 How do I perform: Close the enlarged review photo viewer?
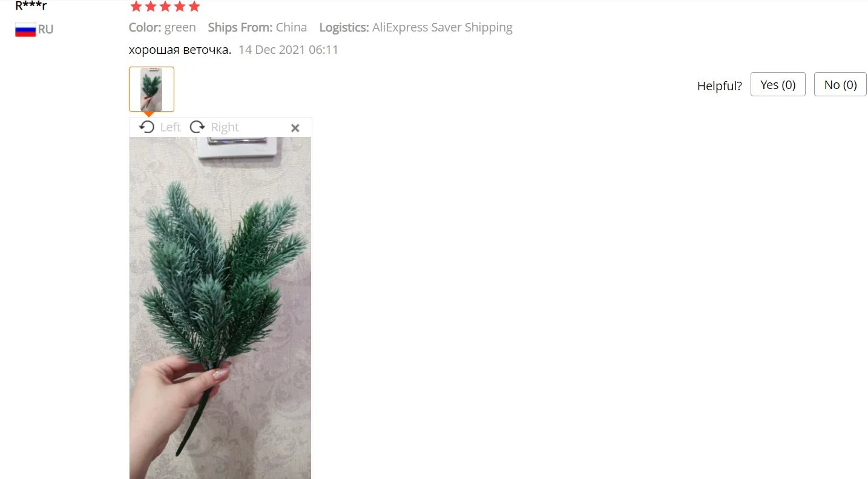pyautogui.click(x=295, y=128)
